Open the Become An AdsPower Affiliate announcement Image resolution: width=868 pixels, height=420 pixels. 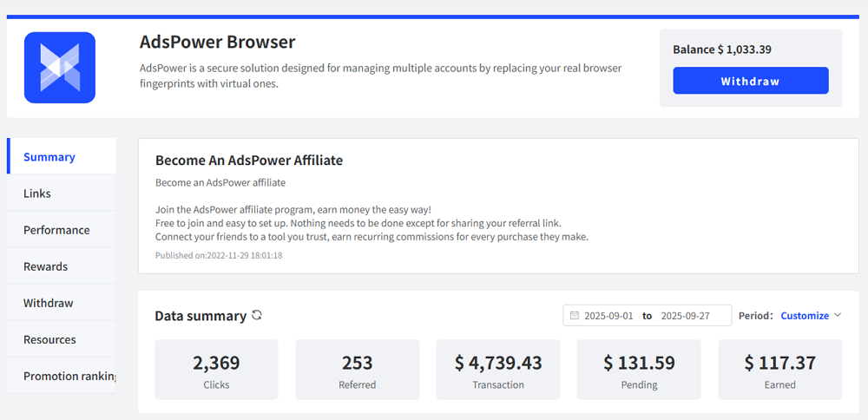[249, 161]
